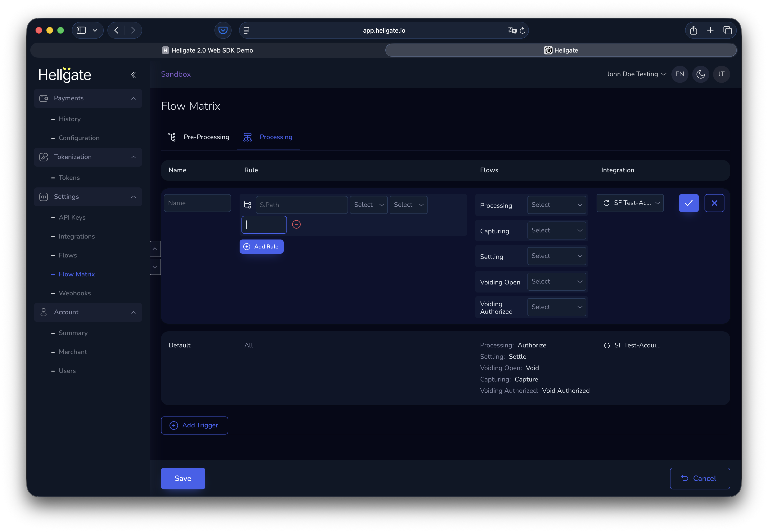
Task: Confirm trigger with blue checkmark button
Action: point(689,203)
